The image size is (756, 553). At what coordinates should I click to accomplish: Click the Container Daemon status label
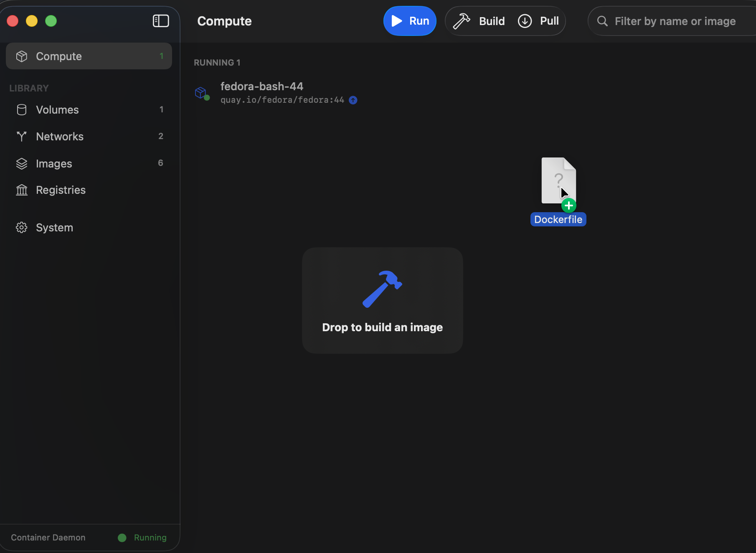coord(48,538)
